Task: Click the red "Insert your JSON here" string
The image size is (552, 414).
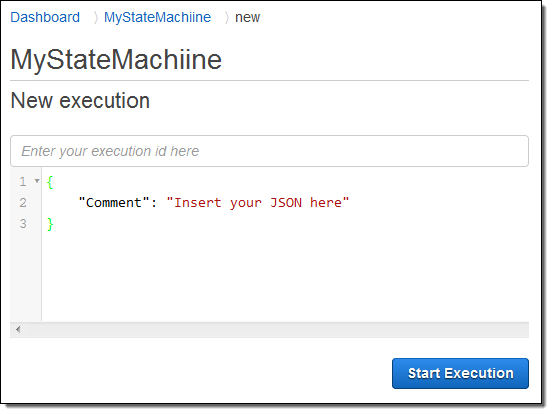Action: 257,203
